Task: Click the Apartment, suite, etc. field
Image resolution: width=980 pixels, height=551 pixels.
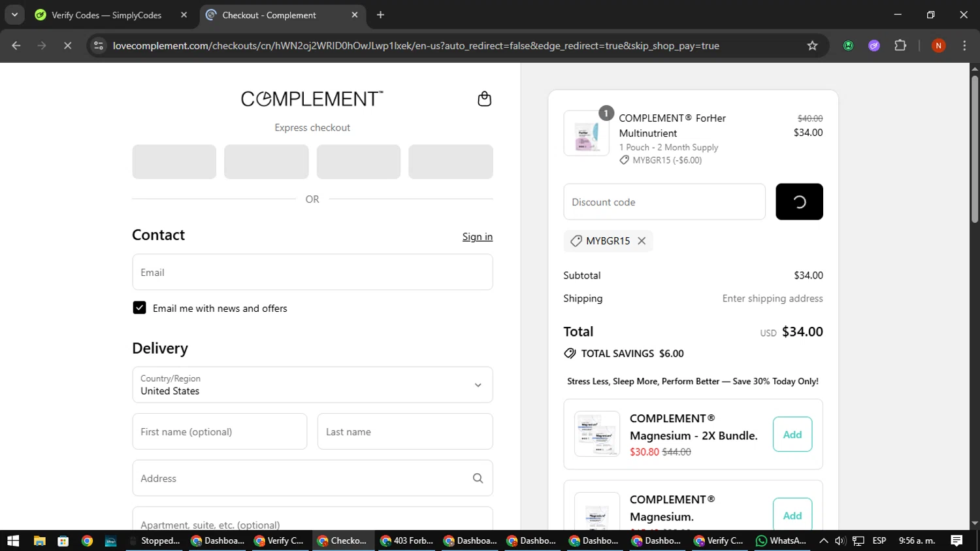Action: pos(312,519)
